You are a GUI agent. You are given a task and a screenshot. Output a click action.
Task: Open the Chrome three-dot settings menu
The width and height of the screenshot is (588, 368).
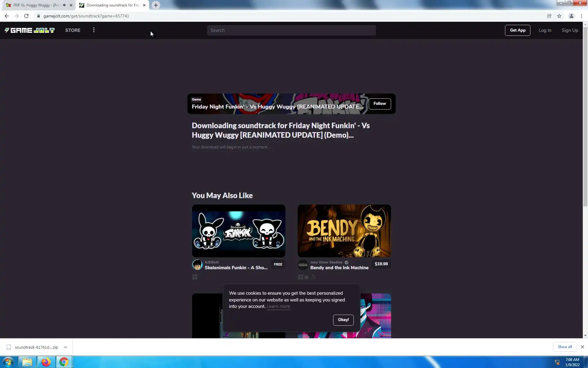pyautogui.click(x=581, y=16)
